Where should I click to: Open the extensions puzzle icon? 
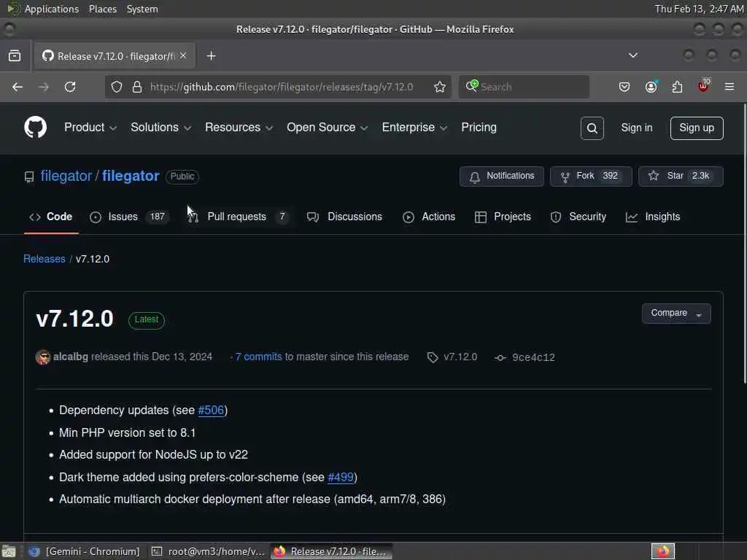tap(677, 87)
